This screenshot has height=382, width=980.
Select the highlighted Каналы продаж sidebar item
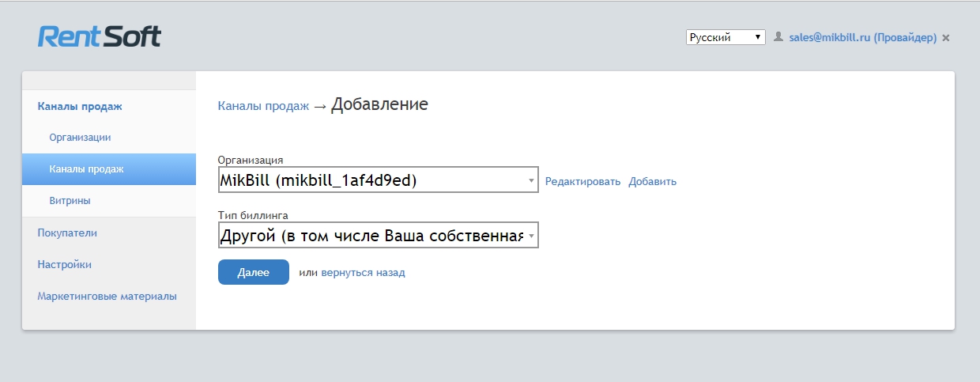tap(86, 169)
